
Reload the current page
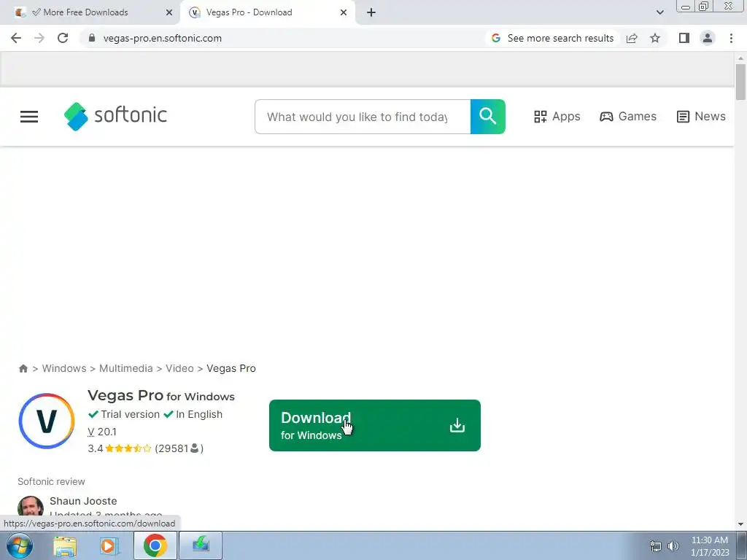[x=63, y=38]
